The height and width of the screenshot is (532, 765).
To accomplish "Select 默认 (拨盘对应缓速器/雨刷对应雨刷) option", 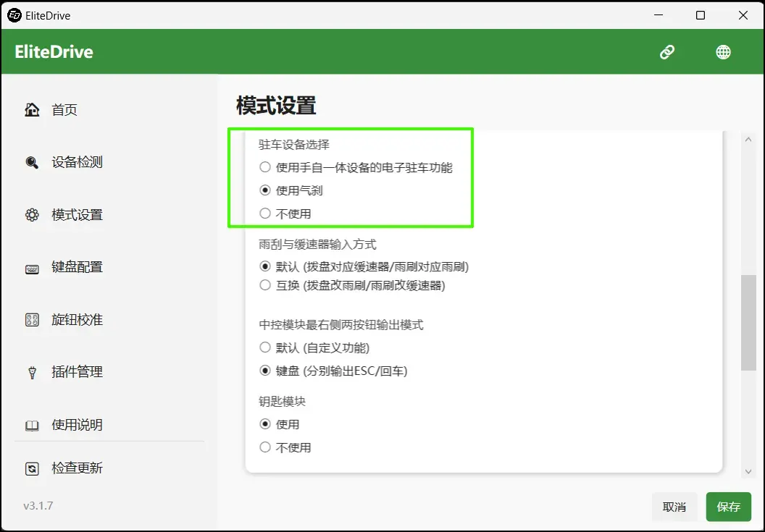I will point(364,267).
